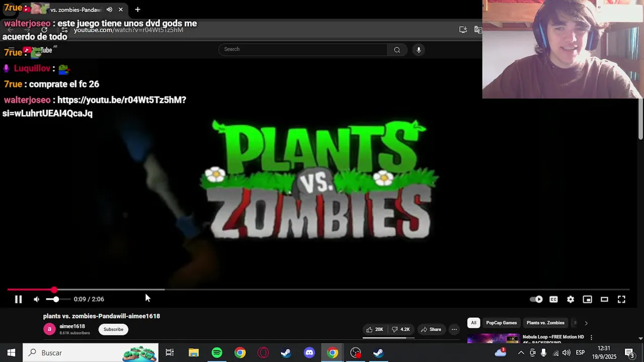
Task: Open Task View on the taskbar
Action: [170, 353]
